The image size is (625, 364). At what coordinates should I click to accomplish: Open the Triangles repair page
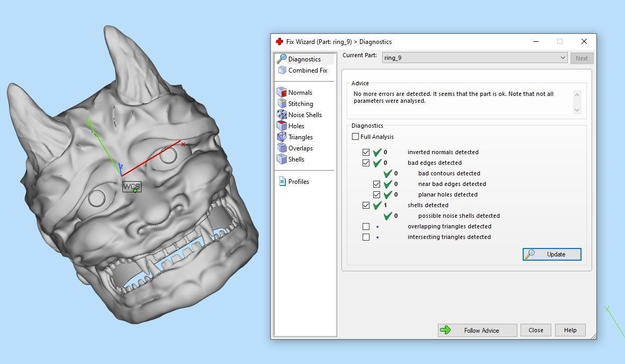(x=301, y=137)
